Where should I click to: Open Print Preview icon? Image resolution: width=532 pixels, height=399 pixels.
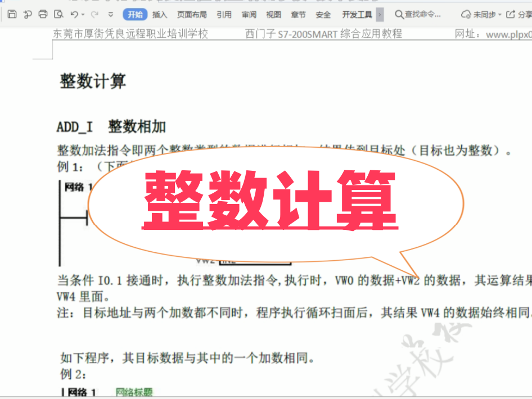58,15
